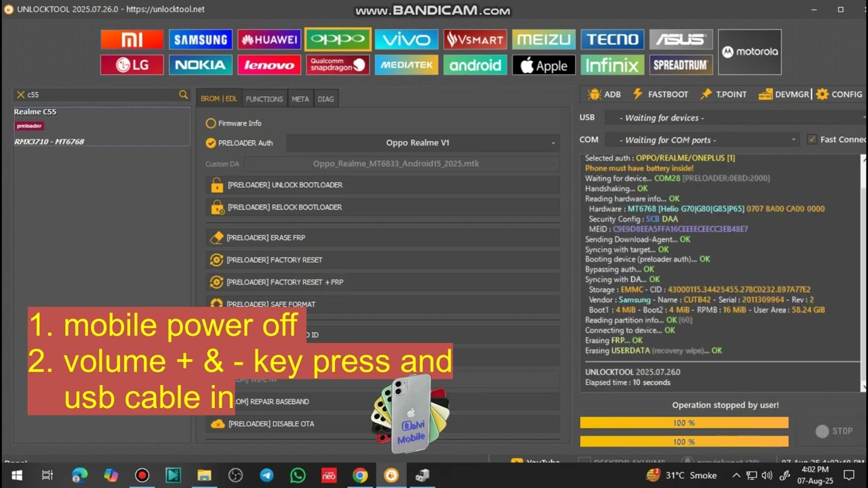Open the T.POINT tool
868x488 pixels.
click(x=724, y=94)
